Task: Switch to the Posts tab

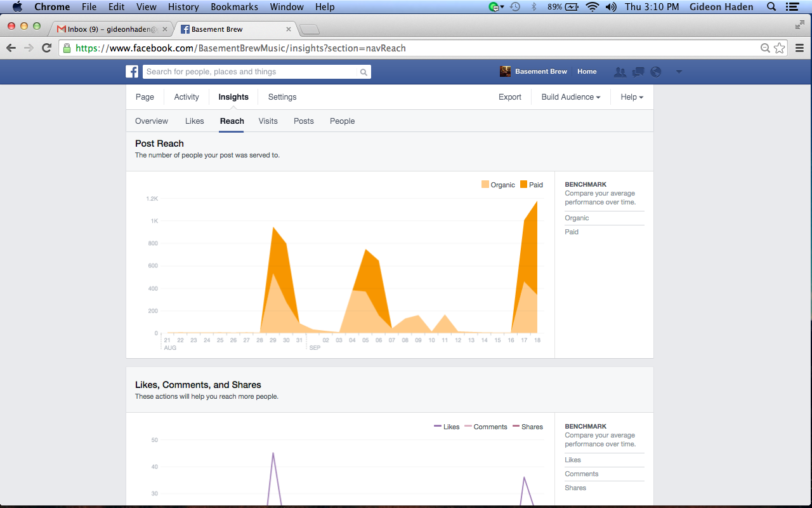Action: click(303, 121)
